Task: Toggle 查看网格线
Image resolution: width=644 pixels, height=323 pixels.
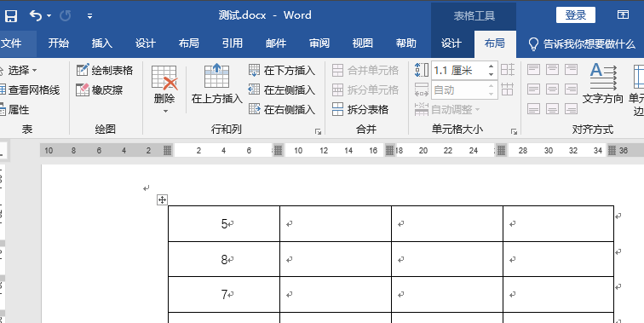Action: pyautogui.click(x=30, y=89)
